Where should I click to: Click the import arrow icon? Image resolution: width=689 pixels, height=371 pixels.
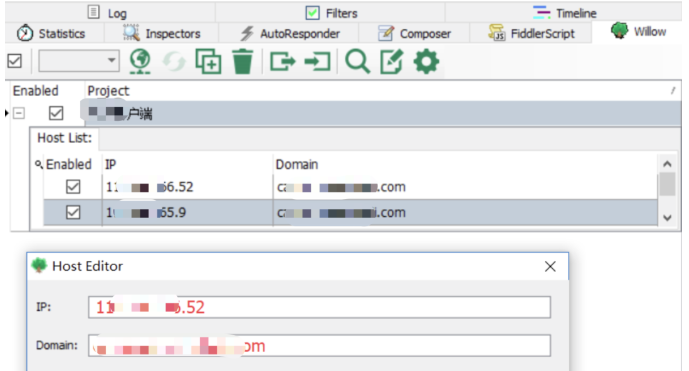click(x=318, y=61)
